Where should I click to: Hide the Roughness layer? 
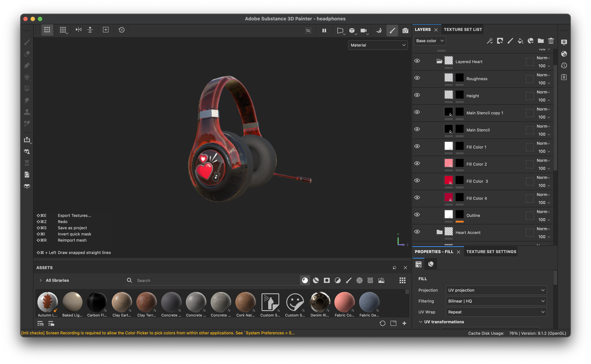point(417,78)
